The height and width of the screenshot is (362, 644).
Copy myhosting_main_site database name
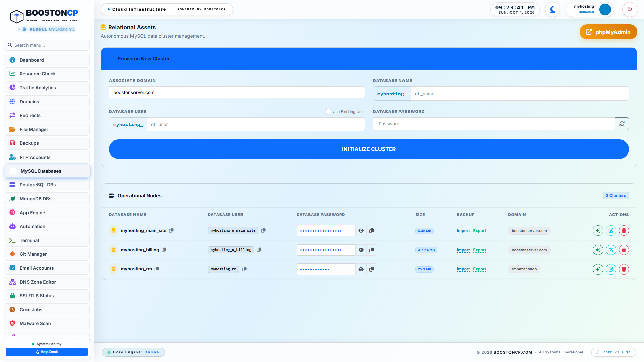[171, 230]
